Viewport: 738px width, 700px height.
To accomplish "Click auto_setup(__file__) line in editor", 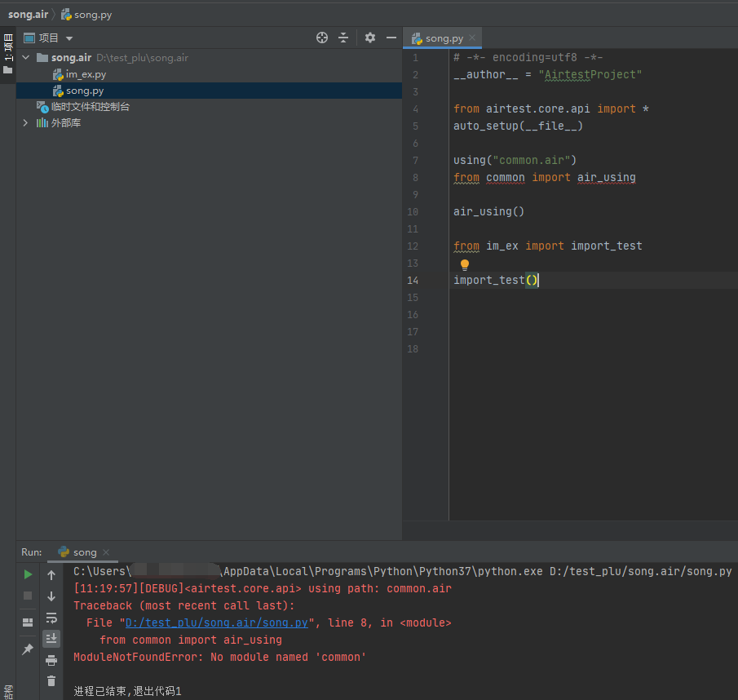I will pyautogui.click(x=518, y=126).
